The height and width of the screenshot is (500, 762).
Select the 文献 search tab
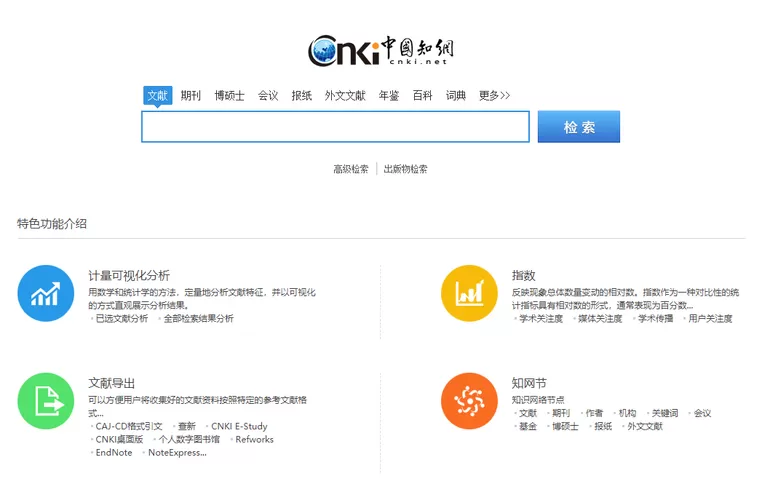[157, 95]
